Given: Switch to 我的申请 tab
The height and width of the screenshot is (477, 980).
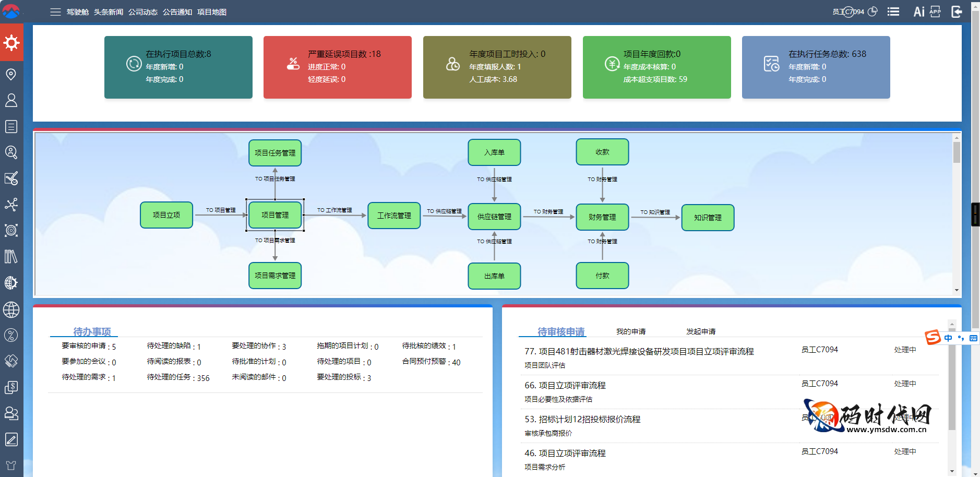Looking at the screenshot, I should coord(631,331).
